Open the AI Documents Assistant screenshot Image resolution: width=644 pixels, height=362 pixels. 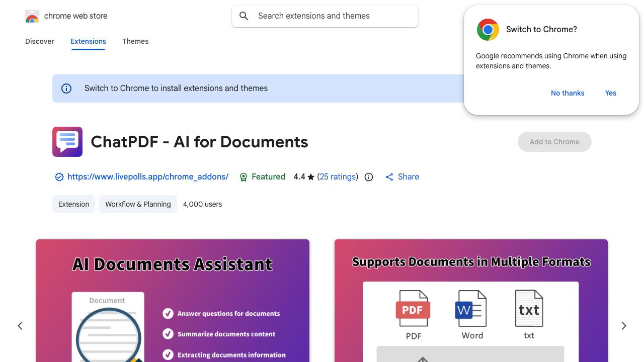tap(173, 301)
